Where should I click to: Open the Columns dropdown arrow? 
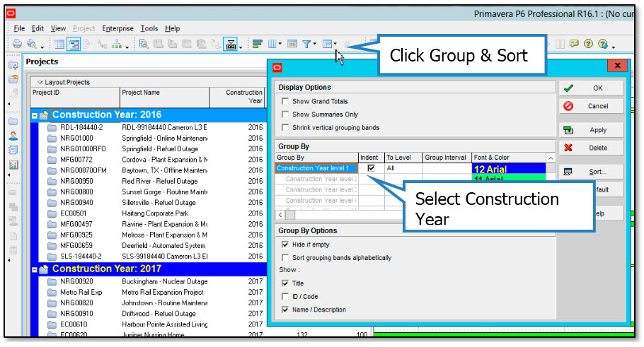pyautogui.click(x=280, y=44)
